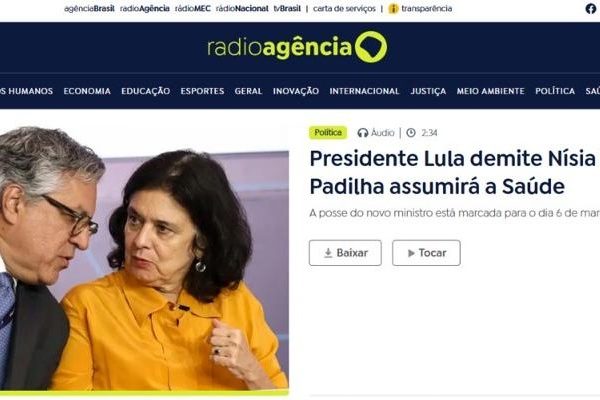This screenshot has width=600, height=400.
Task: Play the audio with Tocar button
Action: click(426, 253)
